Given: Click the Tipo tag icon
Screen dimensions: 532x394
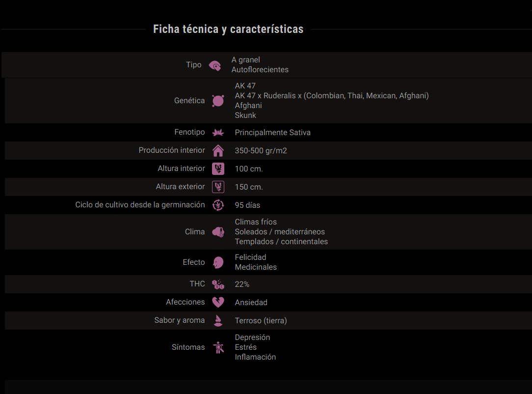Looking at the screenshot, I should pos(215,65).
